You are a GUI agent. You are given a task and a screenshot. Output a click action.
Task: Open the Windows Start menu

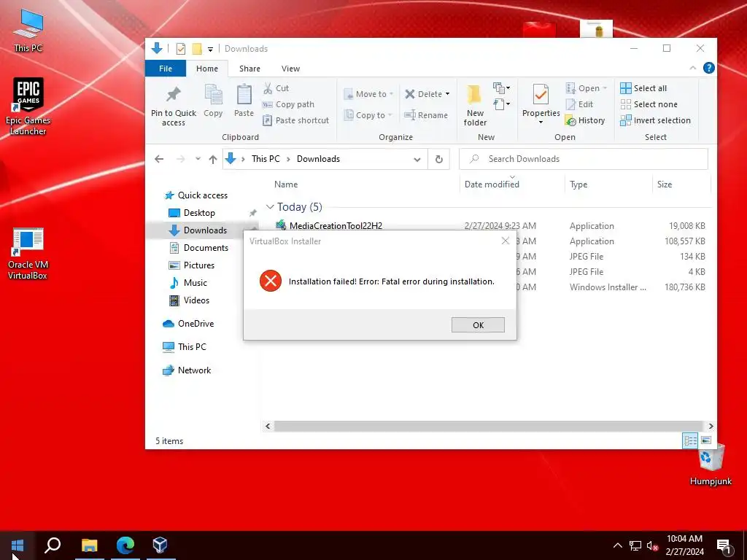pos(18,545)
